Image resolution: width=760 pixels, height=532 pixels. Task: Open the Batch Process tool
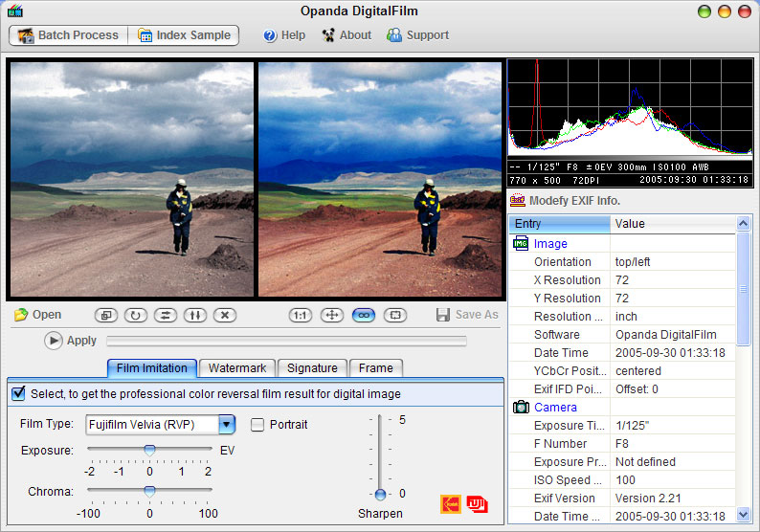pos(68,35)
